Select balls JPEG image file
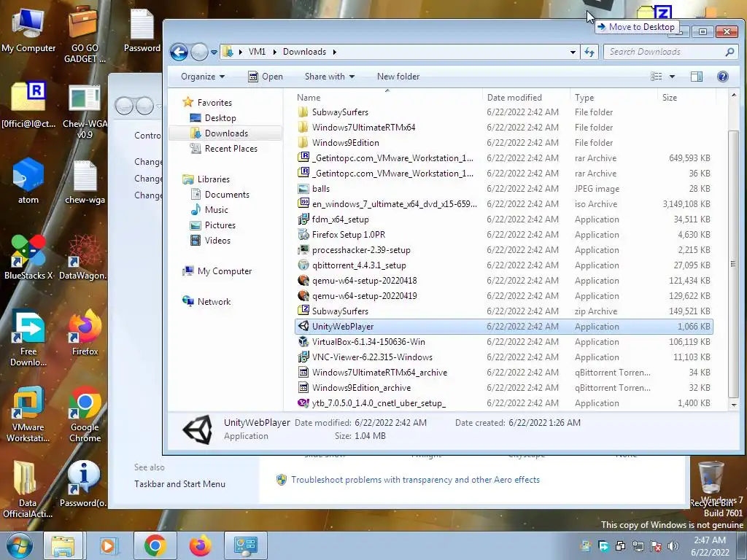747x560 pixels. pyautogui.click(x=503, y=189)
